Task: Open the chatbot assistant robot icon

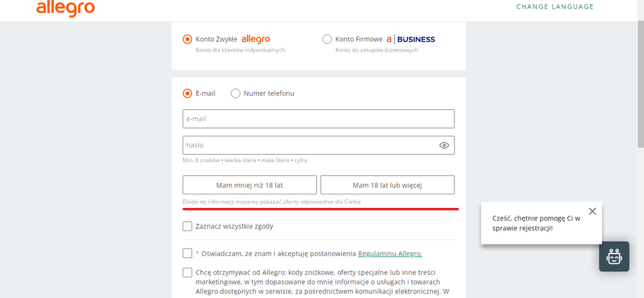Action: [x=614, y=256]
